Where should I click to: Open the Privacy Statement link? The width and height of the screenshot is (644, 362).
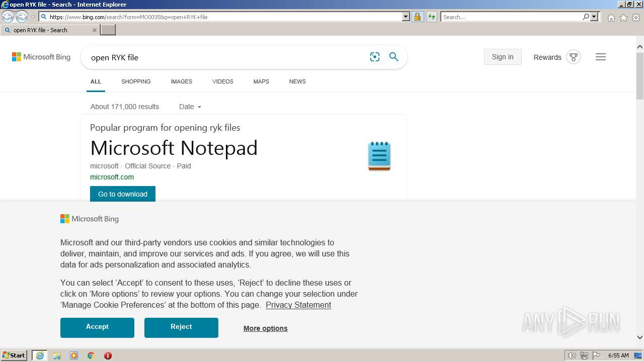click(298, 305)
